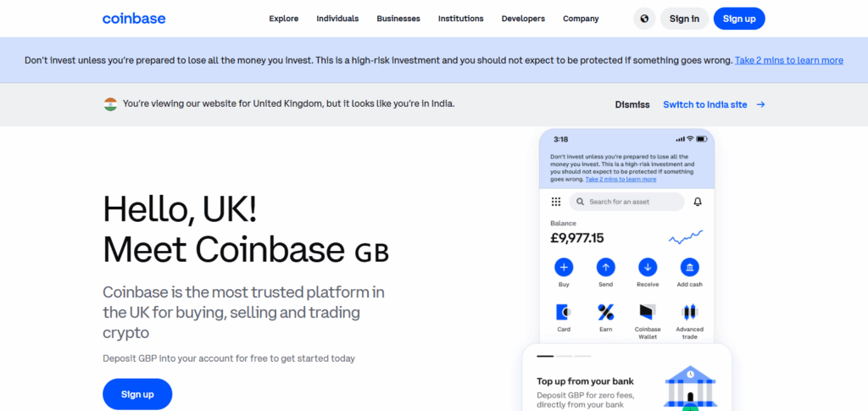Image resolution: width=868 pixels, height=411 pixels.
Task: Click the phone status bar time 3:18
Action: point(561,139)
